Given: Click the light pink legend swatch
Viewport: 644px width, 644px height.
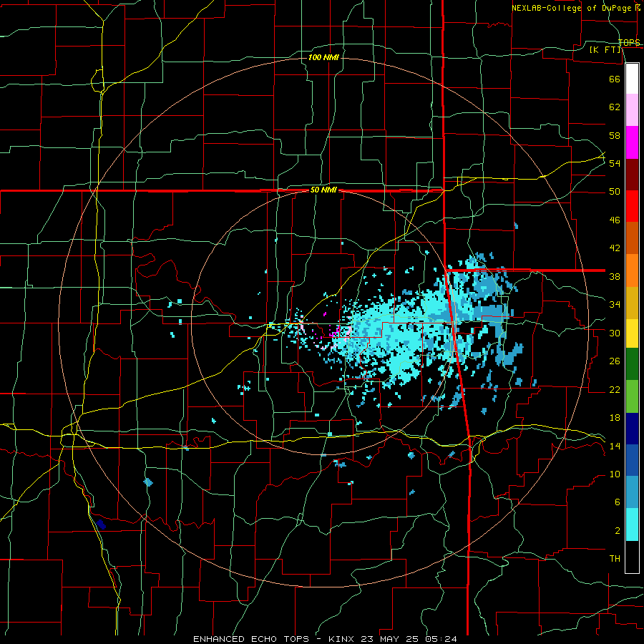Looking at the screenshot, I should (x=632, y=110).
